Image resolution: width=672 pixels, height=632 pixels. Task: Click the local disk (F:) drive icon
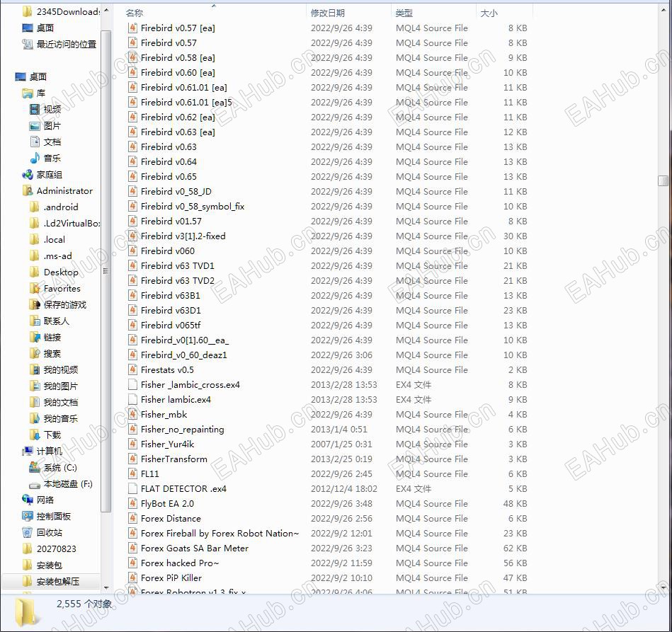pyautogui.click(x=35, y=485)
